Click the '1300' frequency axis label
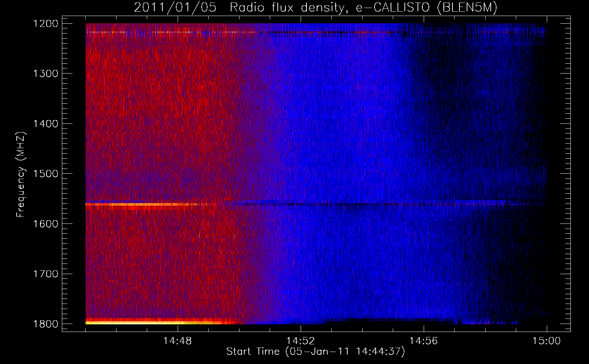 (x=46, y=74)
